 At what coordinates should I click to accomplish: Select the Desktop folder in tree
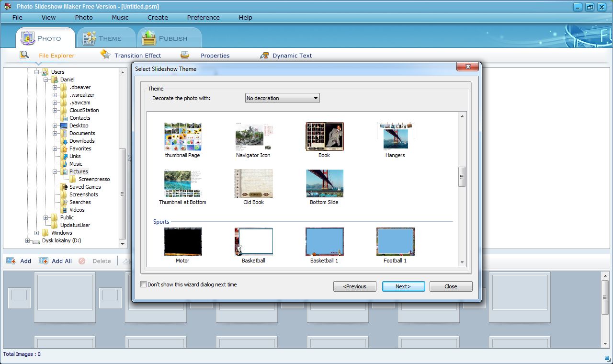[79, 125]
